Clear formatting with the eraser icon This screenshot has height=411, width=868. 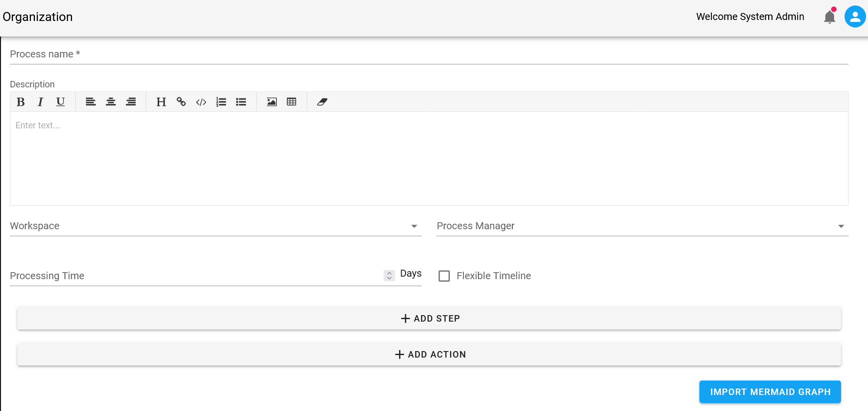[322, 102]
